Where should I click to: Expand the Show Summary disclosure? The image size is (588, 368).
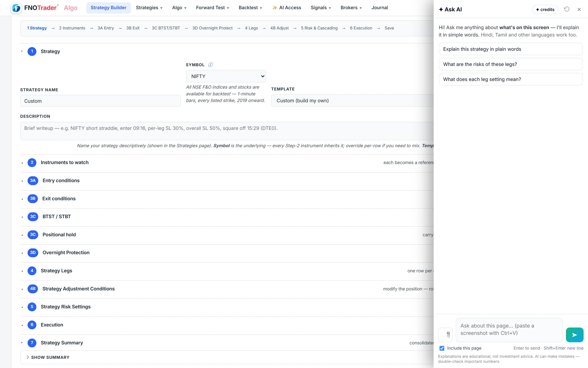click(48, 357)
